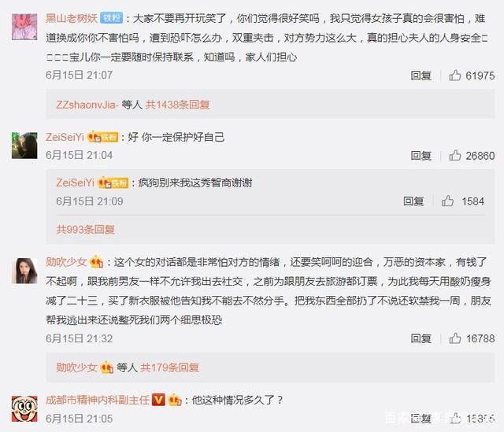Expand the 共993条回复 thread
Viewport: 504px width, 432px height.
click(x=86, y=229)
